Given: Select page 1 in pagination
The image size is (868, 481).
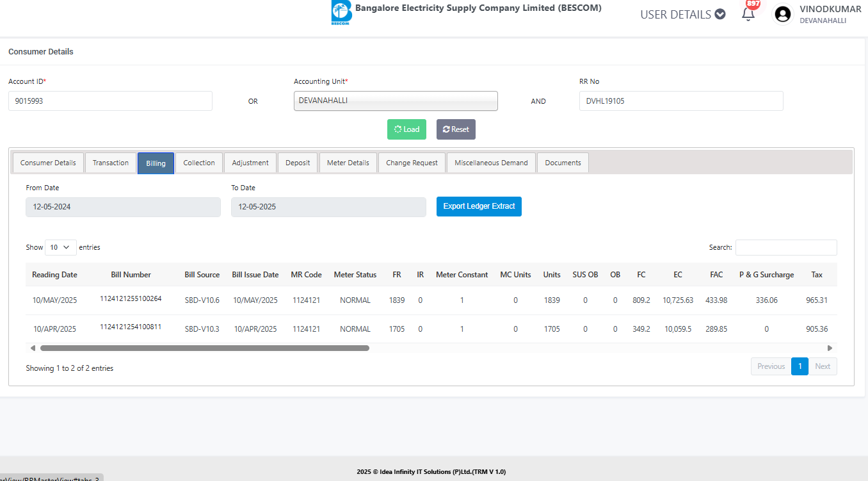Looking at the screenshot, I should pos(800,366).
